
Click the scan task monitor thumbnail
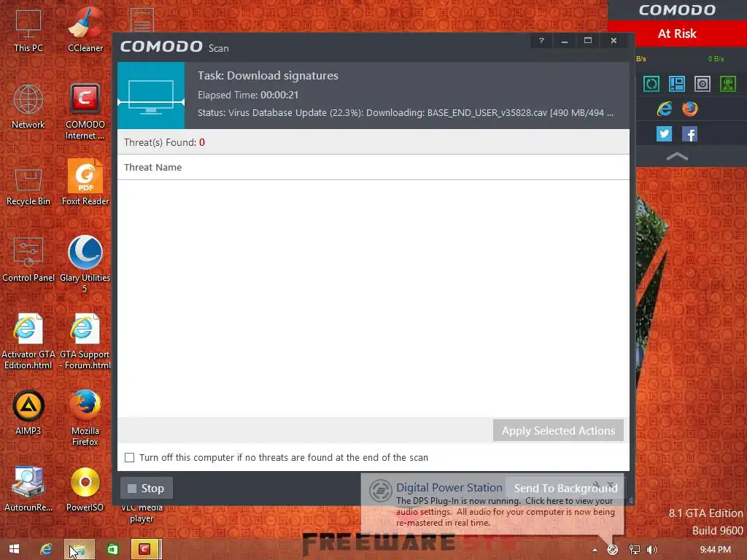tap(151, 96)
